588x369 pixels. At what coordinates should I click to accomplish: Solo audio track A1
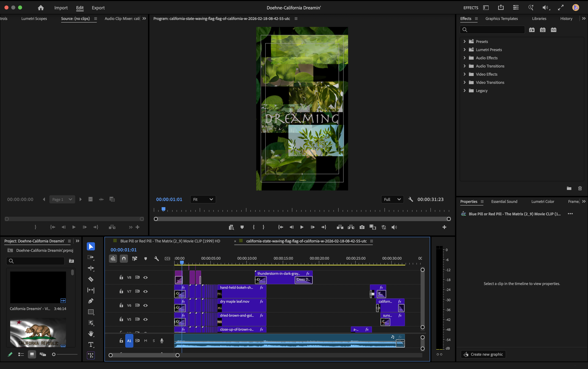point(154,341)
